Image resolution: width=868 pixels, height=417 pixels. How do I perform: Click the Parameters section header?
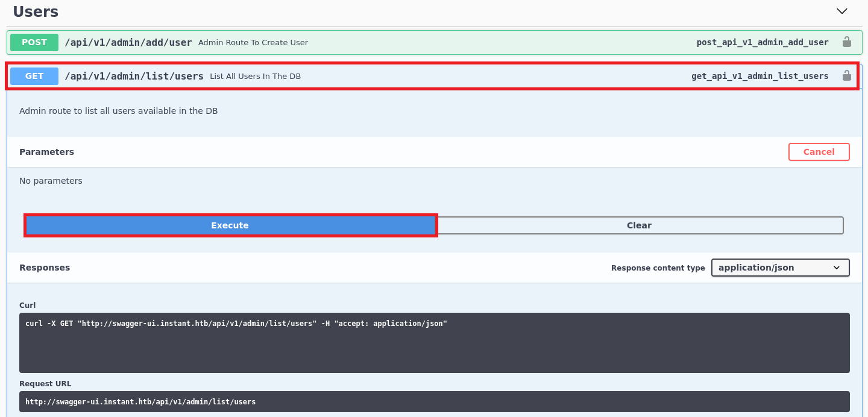[46, 152]
